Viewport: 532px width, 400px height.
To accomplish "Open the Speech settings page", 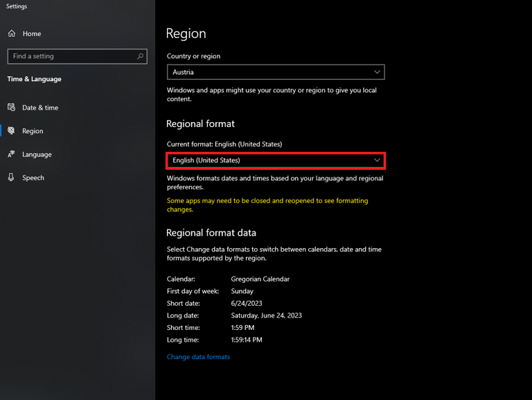I will coord(33,177).
